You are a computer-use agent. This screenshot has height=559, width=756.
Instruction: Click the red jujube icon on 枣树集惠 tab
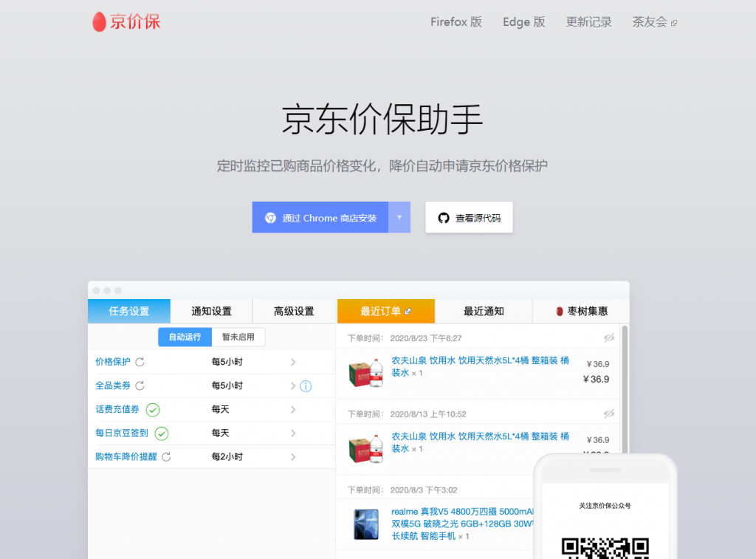pyautogui.click(x=560, y=311)
